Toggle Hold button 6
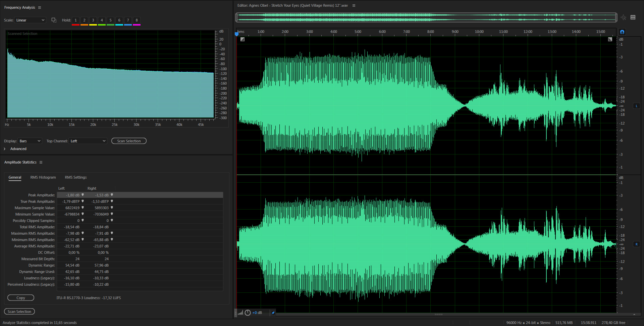644x326 pixels. [x=119, y=20]
